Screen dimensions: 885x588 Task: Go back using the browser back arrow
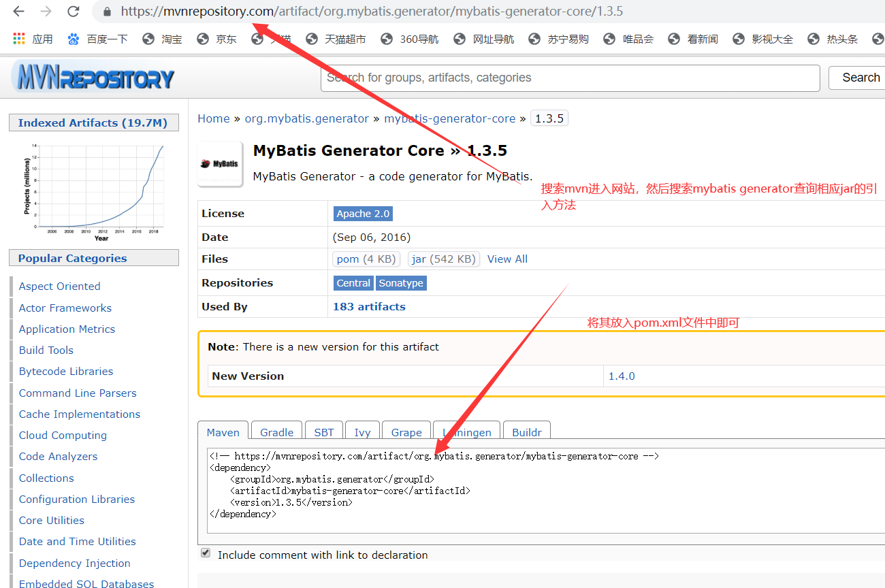pyautogui.click(x=19, y=12)
